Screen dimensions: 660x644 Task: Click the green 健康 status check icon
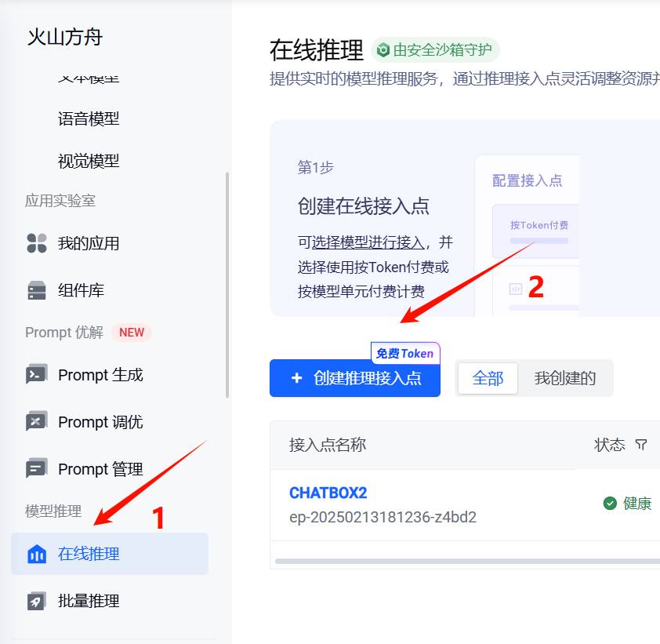click(610, 503)
